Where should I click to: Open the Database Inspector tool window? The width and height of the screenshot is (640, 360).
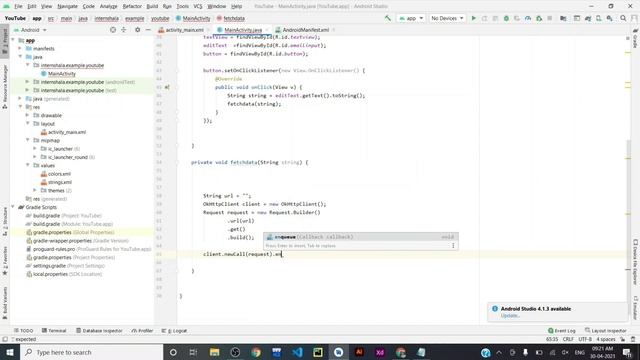(99, 331)
